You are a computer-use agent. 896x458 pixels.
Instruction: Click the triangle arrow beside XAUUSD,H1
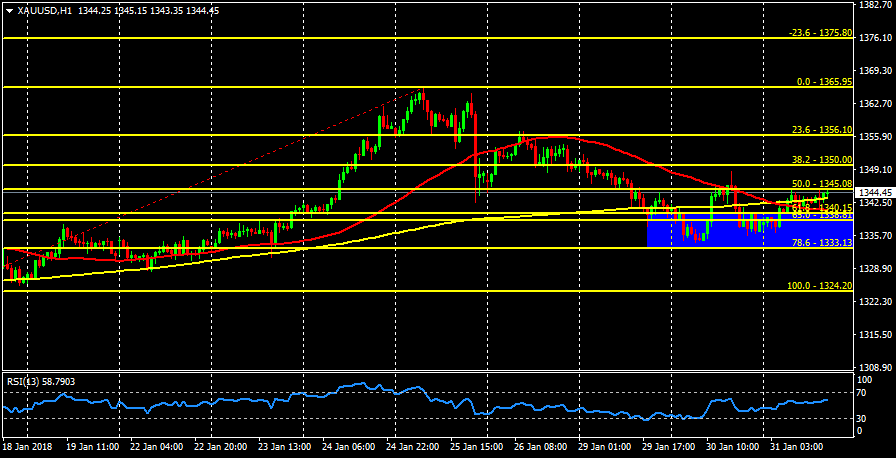pyautogui.click(x=9, y=10)
